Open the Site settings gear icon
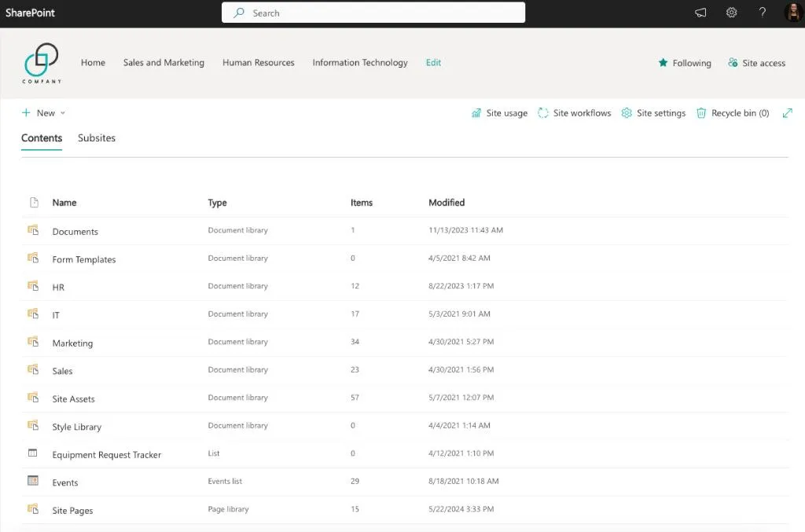The image size is (805, 532). 626,113
